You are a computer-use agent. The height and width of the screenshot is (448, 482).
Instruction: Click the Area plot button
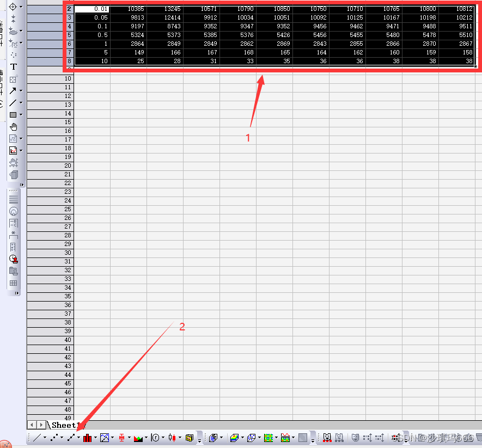click(138, 438)
